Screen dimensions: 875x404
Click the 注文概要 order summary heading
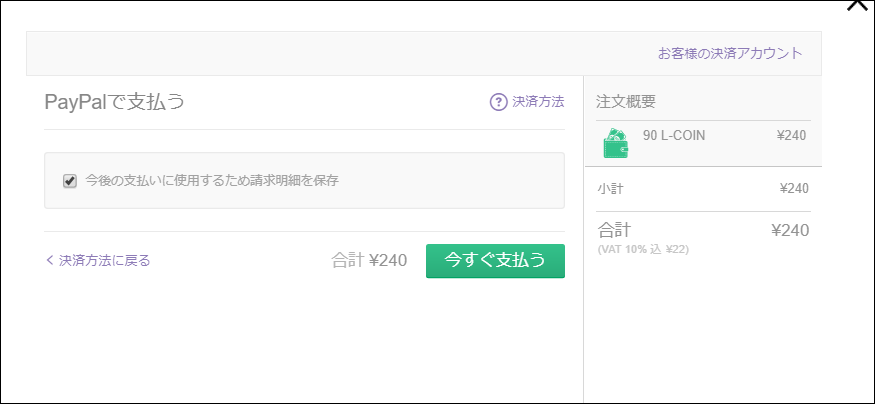(626, 102)
